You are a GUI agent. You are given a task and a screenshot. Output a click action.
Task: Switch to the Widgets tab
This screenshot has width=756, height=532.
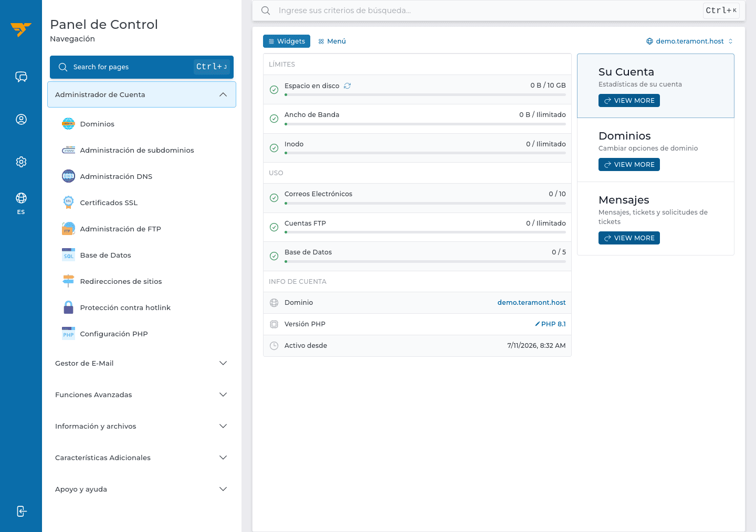(x=287, y=41)
